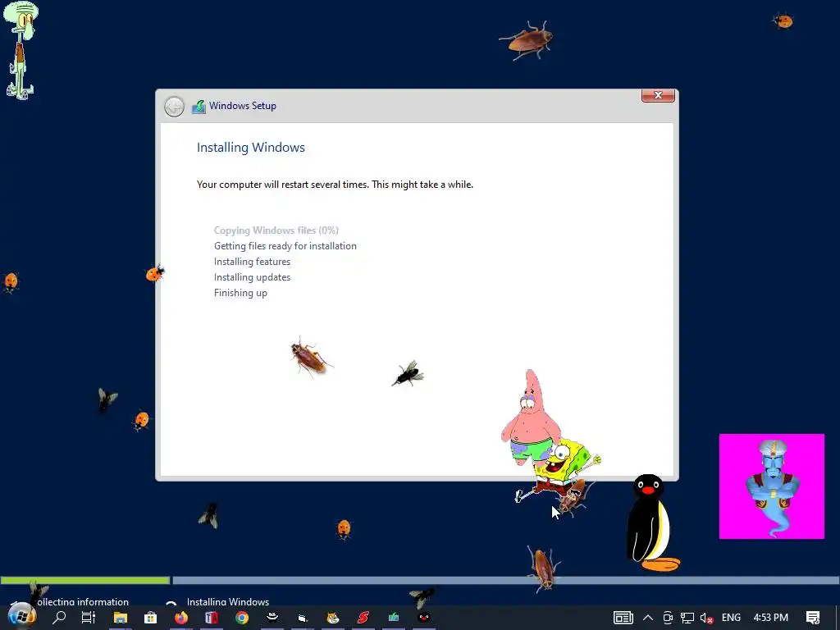Click the 'Installing Windows' heading in dialog
The image size is (840, 630).
pyautogui.click(x=251, y=148)
